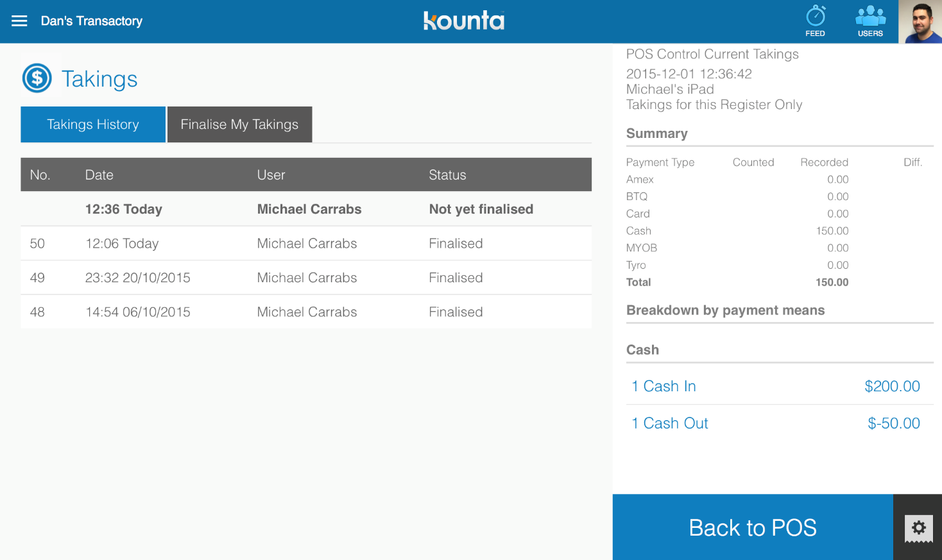Click the Not yet finalised status
Image resolution: width=942 pixels, height=560 pixels.
(x=481, y=209)
